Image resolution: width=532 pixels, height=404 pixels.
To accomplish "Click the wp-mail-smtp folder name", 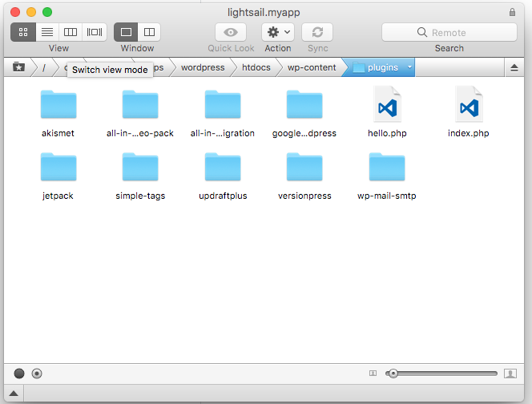I will (387, 196).
